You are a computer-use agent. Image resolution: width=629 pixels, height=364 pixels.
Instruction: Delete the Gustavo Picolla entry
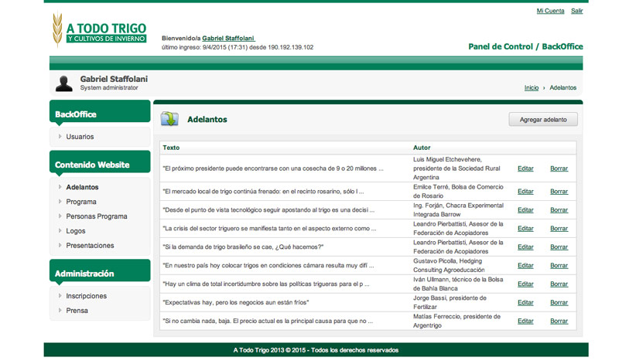click(x=559, y=265)
